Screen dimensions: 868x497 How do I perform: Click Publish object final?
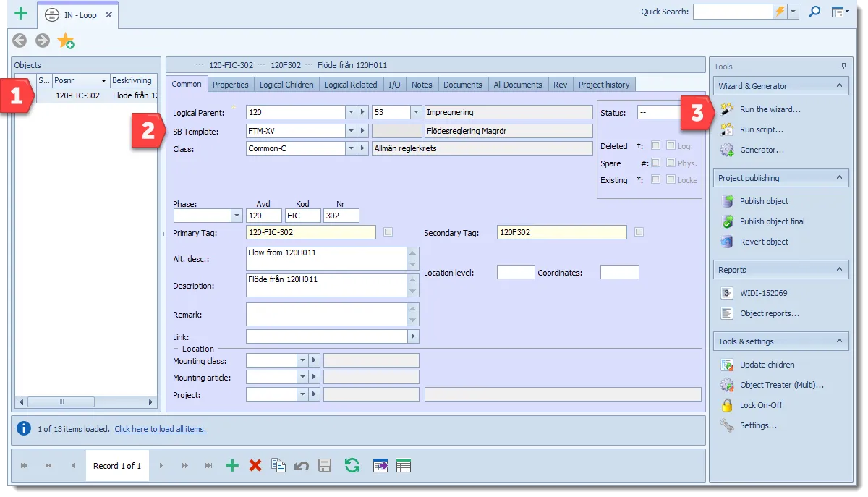coord(772,221)
